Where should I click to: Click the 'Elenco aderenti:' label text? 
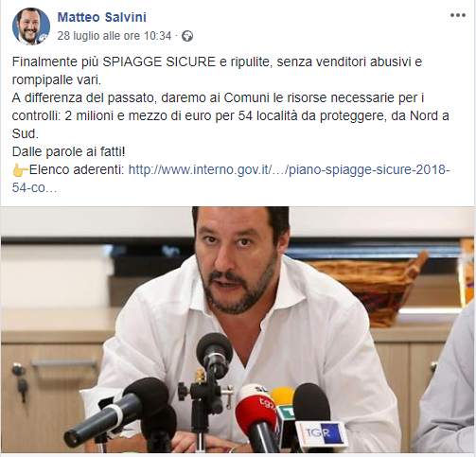pos(78,170)
